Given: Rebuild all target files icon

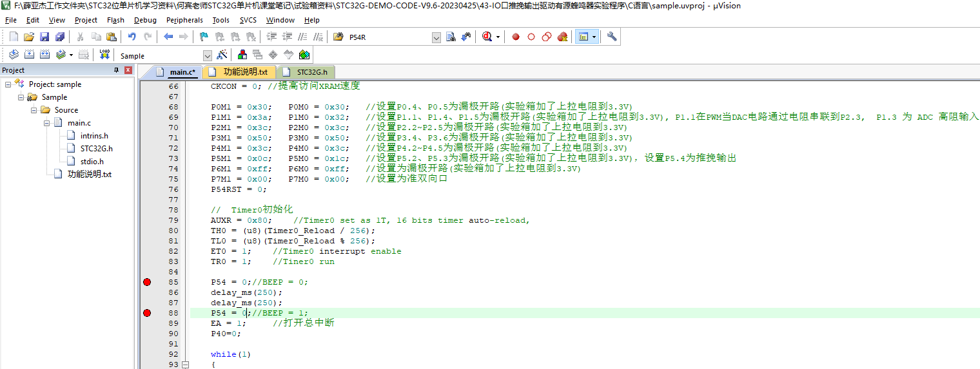Looking at the screenshot, I should (x=44, y=55).
